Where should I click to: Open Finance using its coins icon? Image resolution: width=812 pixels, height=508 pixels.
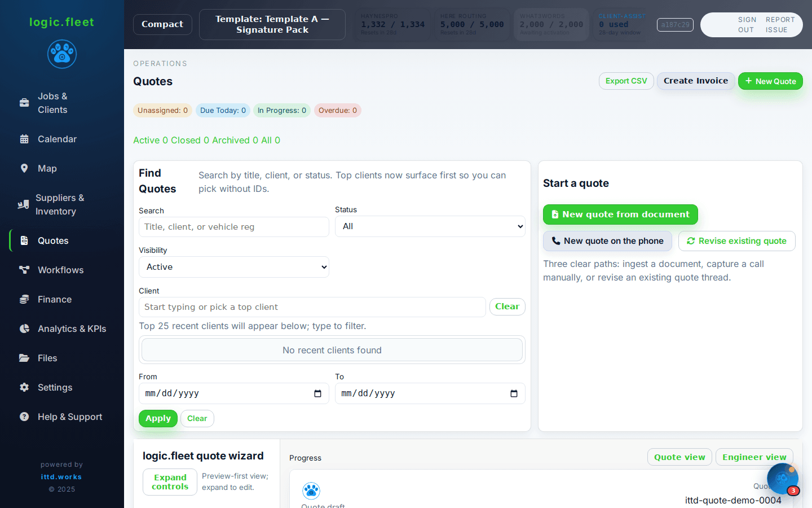pyautogui.click(x=24, y=299)
